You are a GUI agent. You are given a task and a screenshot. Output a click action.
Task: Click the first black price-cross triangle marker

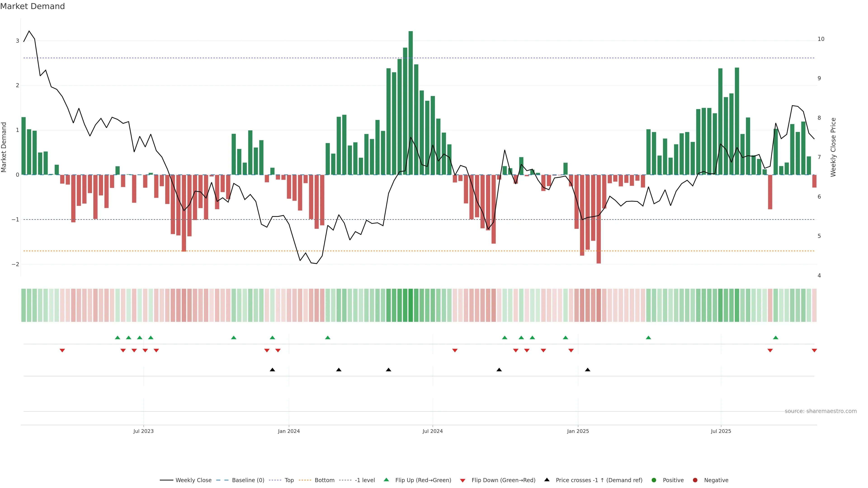(x=272, y=370)
